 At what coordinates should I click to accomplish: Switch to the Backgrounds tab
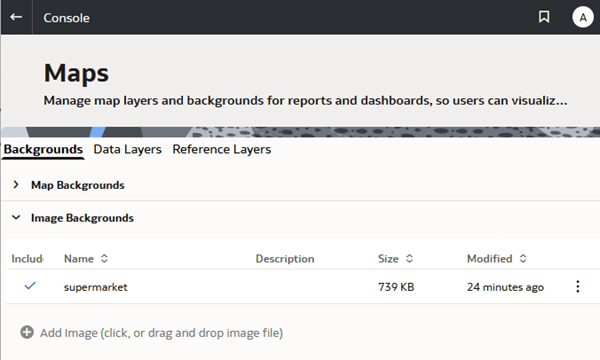click(43, 149)
